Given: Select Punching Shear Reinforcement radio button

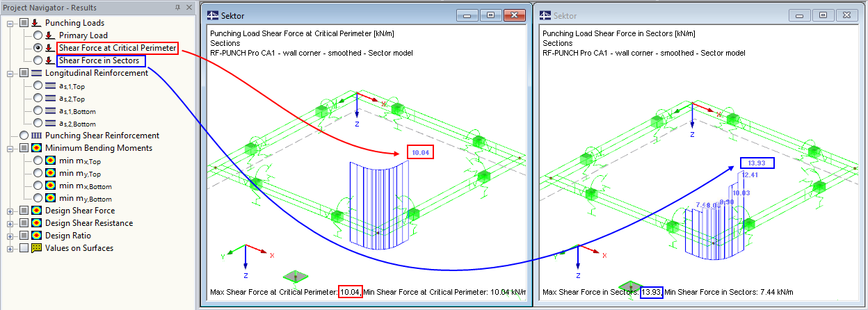Looking at the screenshot, I should click(x=24, y=136).
